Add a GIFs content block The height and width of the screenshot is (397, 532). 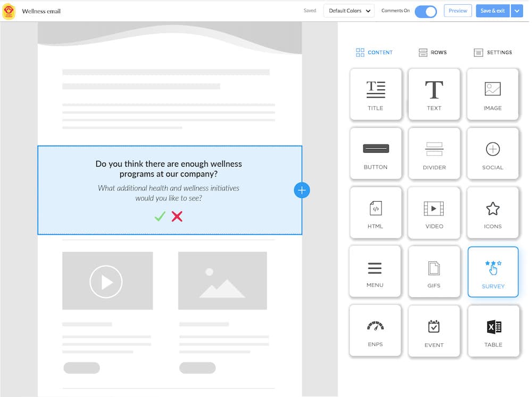[434, 271]
